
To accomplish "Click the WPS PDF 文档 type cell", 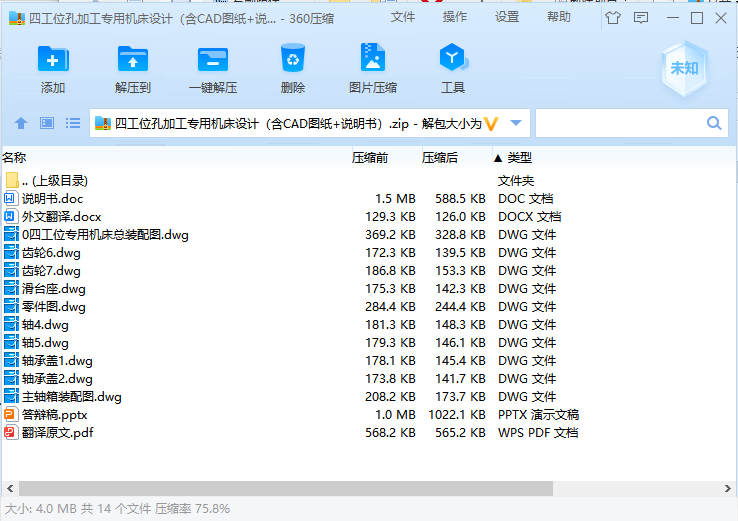I will [538, 433].
